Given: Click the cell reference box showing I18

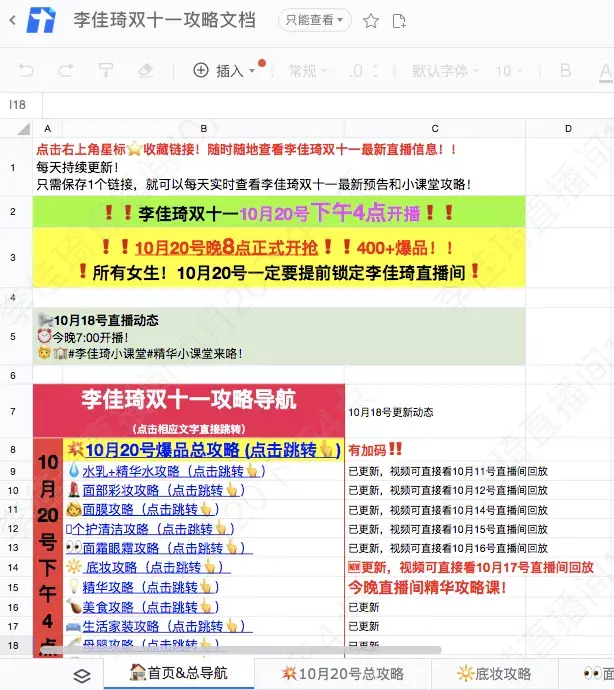Looking at the screenshot, I should 18,104.
